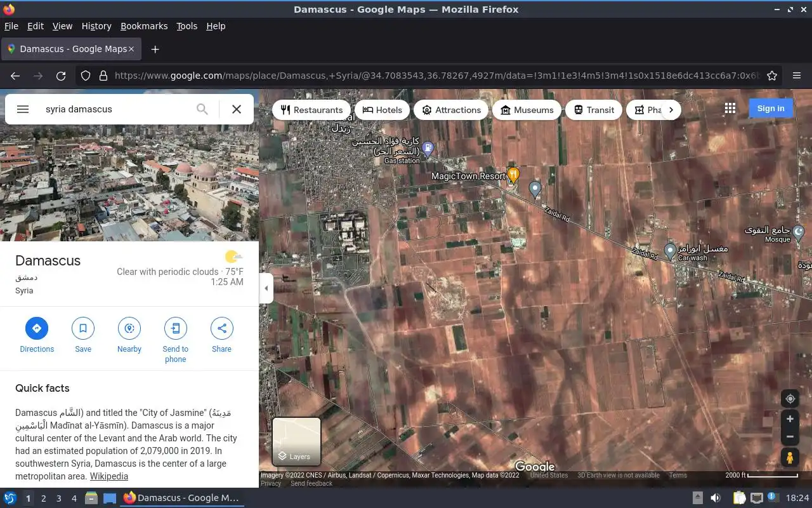Click the Street View pegman icon
This screenshot has height=508, width=812.
tap(790, 457)
